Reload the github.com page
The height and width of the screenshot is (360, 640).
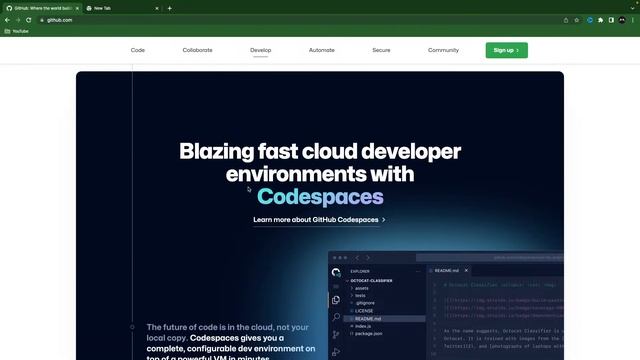click(29, 20)
